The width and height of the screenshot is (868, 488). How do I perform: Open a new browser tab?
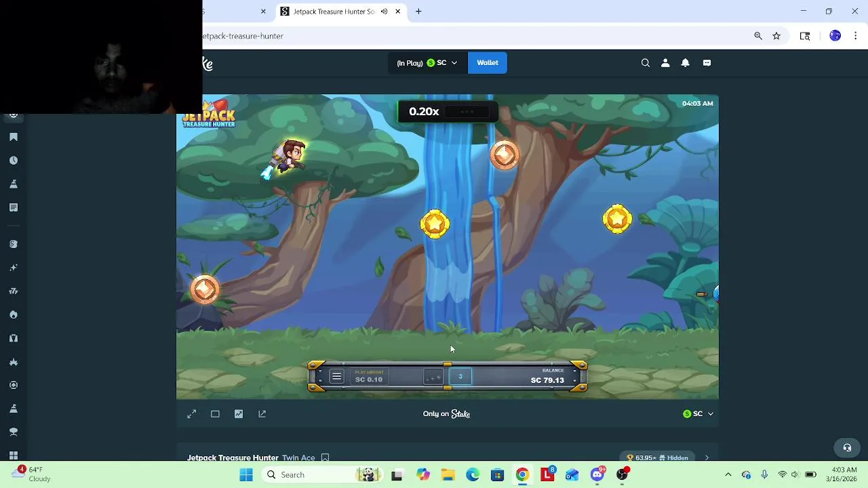point(418,12)
